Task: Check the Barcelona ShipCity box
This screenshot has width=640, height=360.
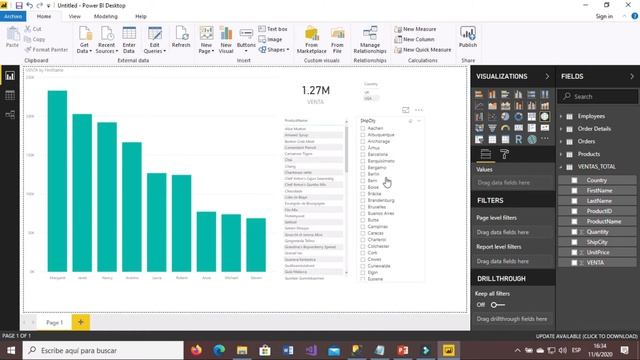Action: tap(362, 154)
